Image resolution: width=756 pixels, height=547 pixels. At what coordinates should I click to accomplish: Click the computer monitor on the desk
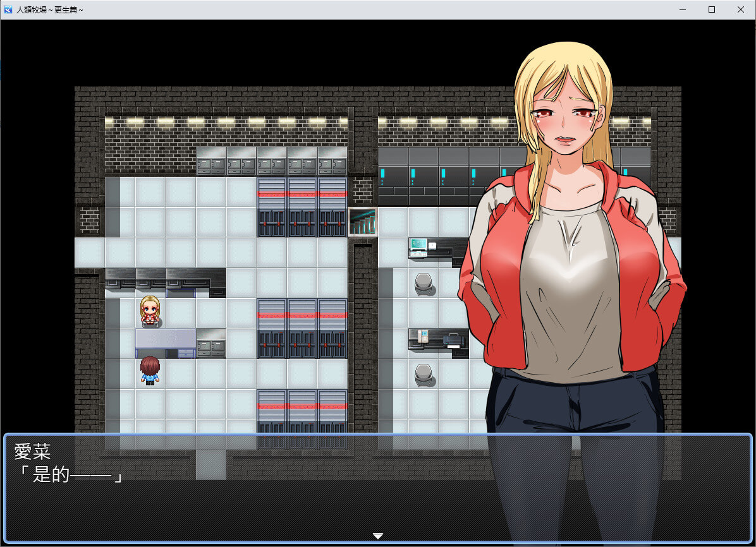click(x=418, y=244)
